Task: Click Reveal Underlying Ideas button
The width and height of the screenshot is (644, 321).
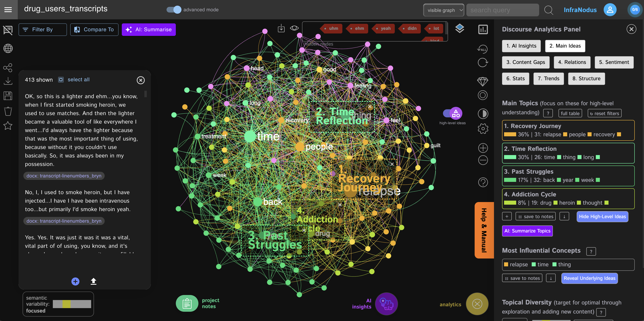Action: [590, 278]
